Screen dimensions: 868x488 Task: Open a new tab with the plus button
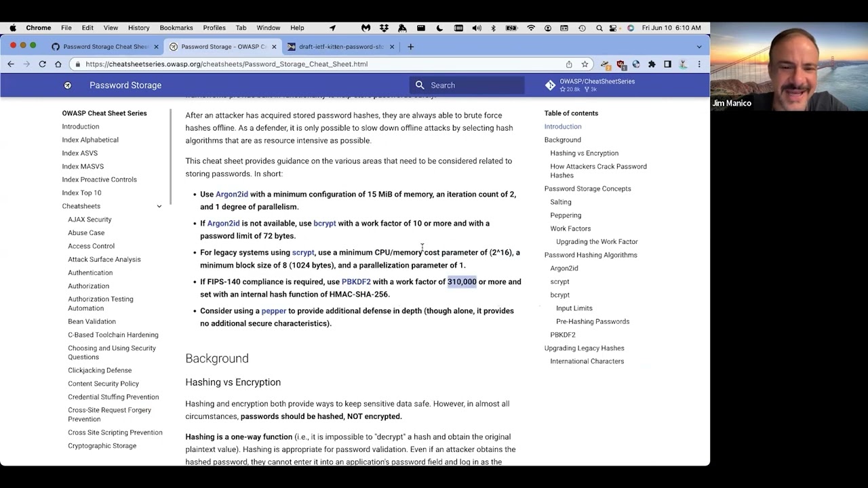(410, 47)
